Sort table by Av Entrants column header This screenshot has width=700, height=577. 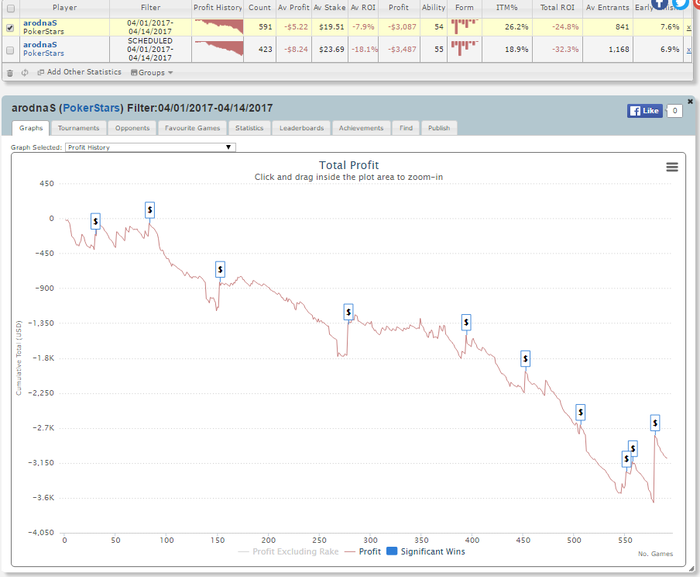[x=607, y=8]
